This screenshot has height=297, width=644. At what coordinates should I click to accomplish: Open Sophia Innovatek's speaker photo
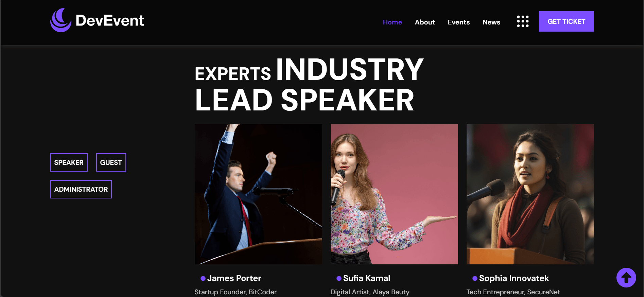[x=530, y=194]
